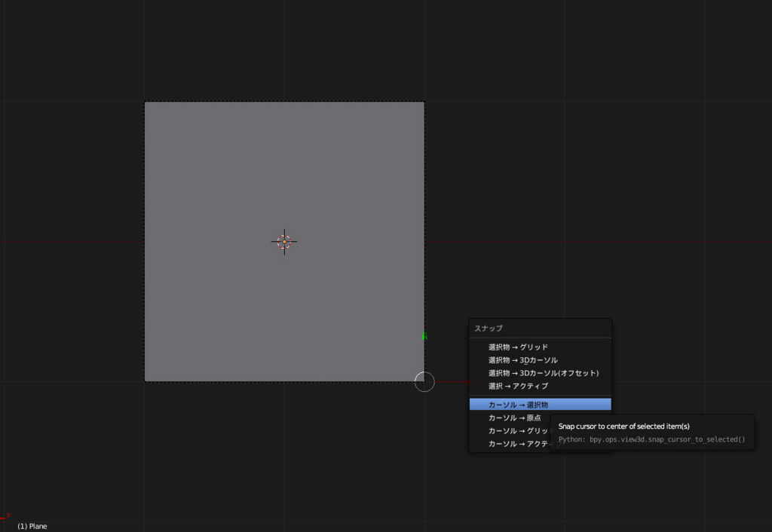Pick 選択 → アクティブ in snap menu

tap(540, 386)
